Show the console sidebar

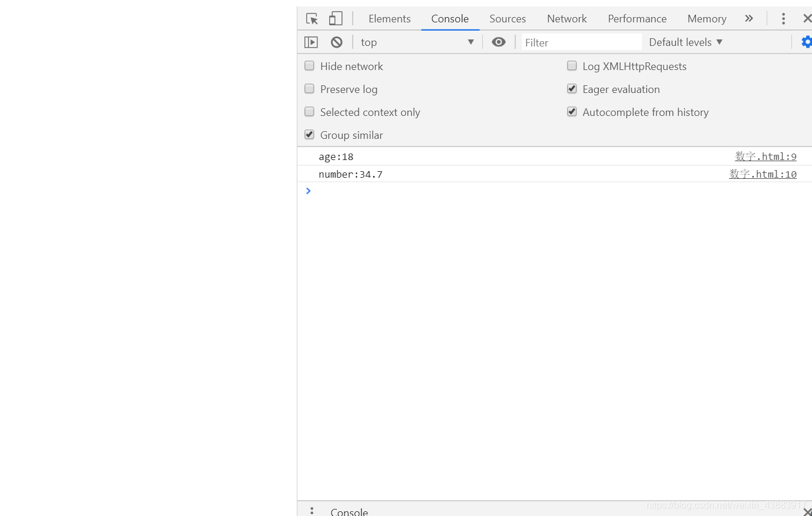[311, 42]
